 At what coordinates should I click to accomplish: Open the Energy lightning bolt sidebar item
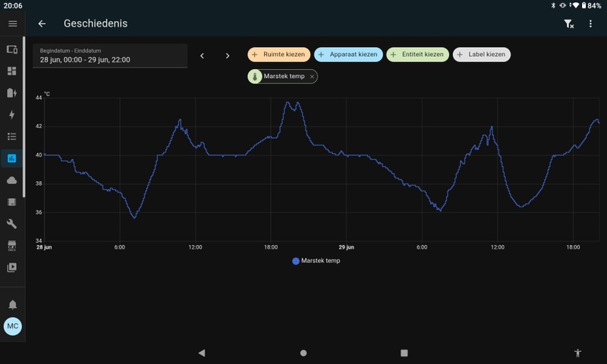pos(12,115)
